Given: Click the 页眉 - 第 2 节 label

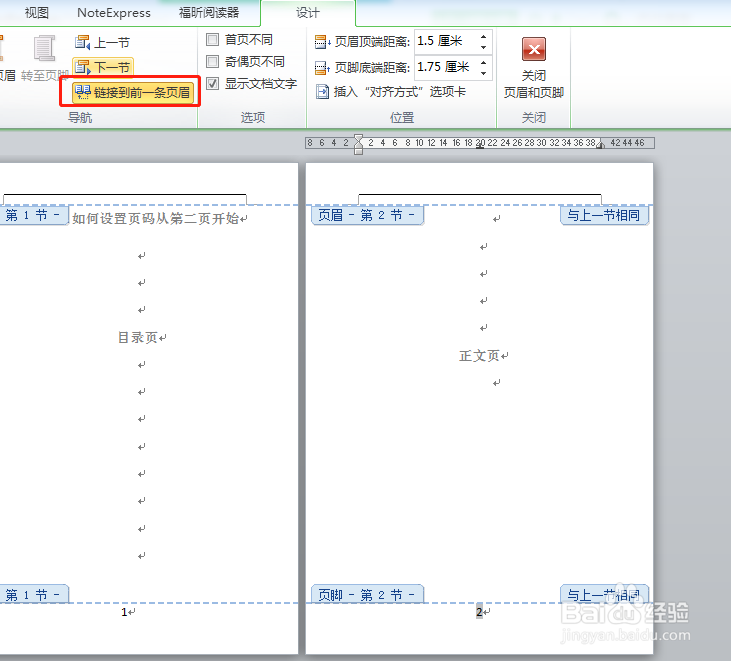Looking at the screenshot, I should coord(367,215).
